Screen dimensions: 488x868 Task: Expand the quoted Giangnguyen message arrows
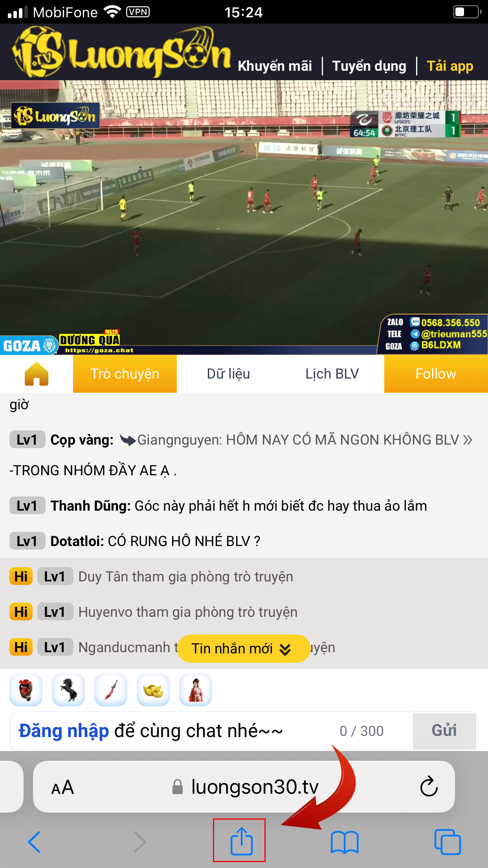click(468, 440)
